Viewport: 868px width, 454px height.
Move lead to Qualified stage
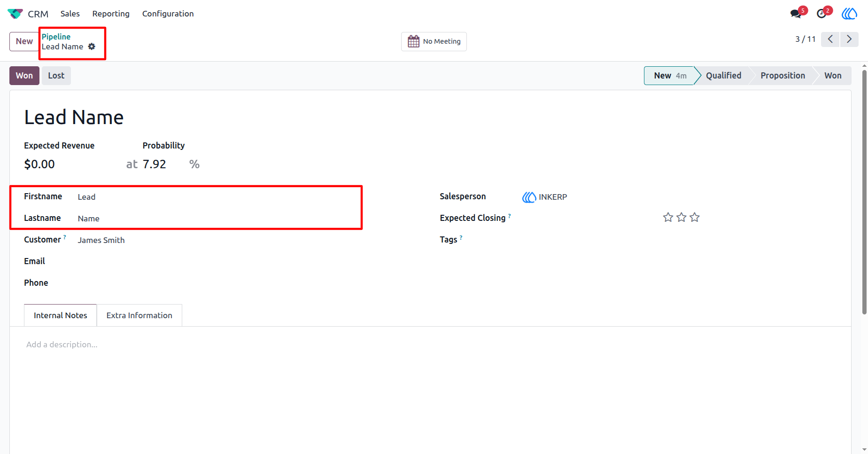click(723, 76)
